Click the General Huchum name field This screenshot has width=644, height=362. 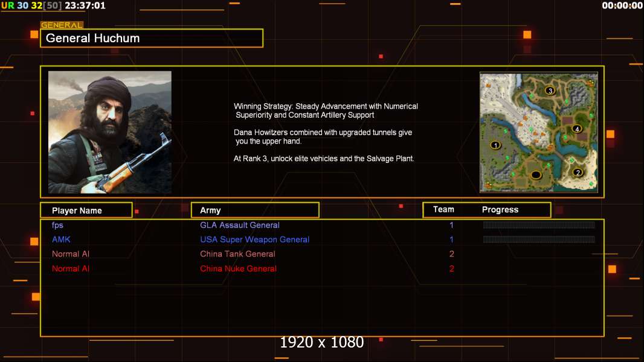click(152, 38)
